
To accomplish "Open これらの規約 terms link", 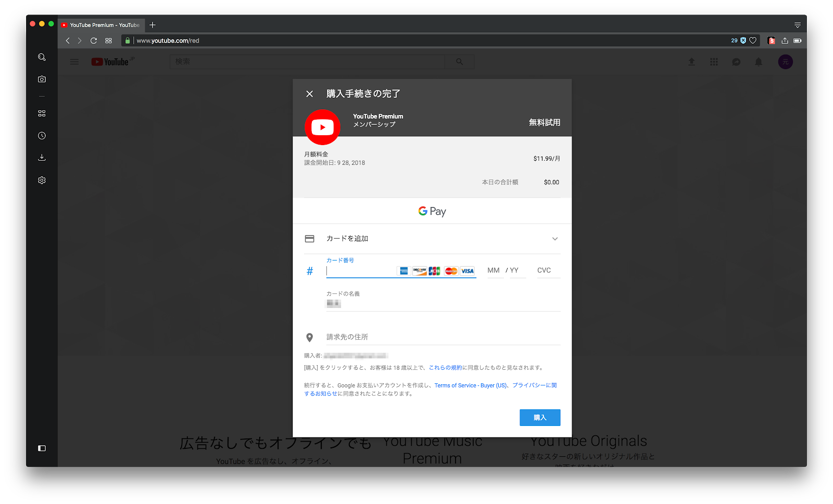I will tap(446, 368).
